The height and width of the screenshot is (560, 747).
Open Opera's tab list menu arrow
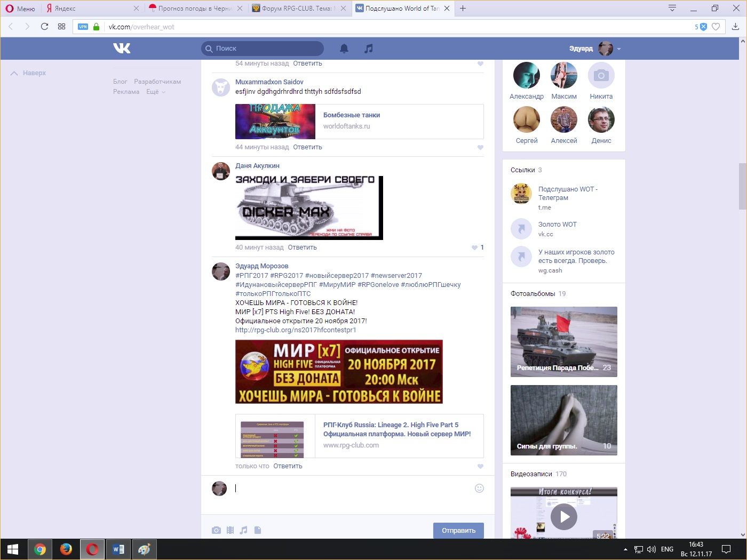point(672,9)
